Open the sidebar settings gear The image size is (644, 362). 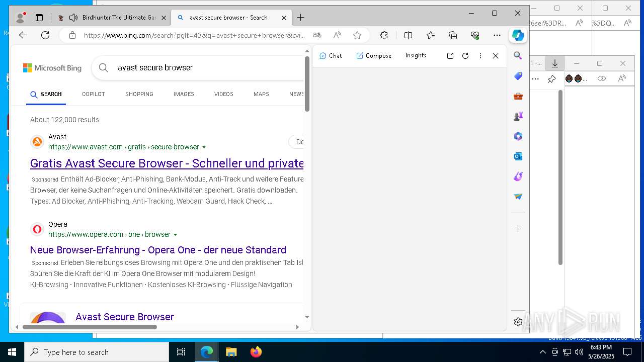coord(518,322)
